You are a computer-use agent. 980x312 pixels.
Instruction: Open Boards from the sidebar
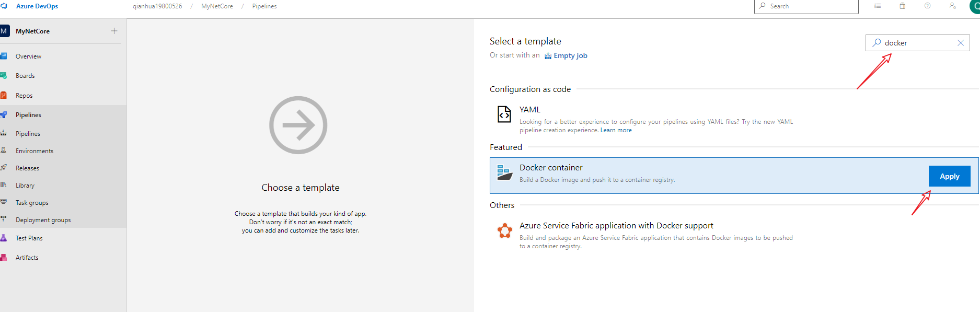pos(25,76)
